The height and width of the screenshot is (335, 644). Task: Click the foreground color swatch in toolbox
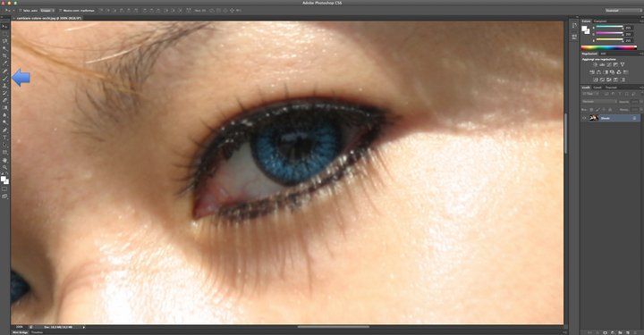coord(4,179)
